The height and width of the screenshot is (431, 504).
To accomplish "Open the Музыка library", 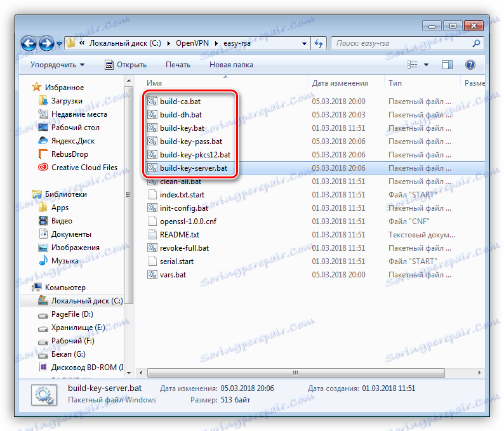I will pyautogui.click(x=65, y=261).
